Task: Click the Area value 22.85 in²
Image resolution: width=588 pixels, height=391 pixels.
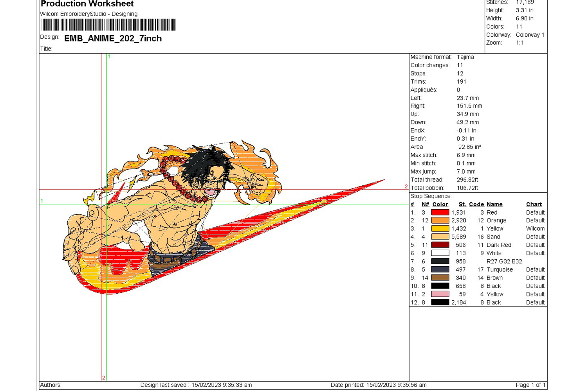Action: (x=470, y=147)
